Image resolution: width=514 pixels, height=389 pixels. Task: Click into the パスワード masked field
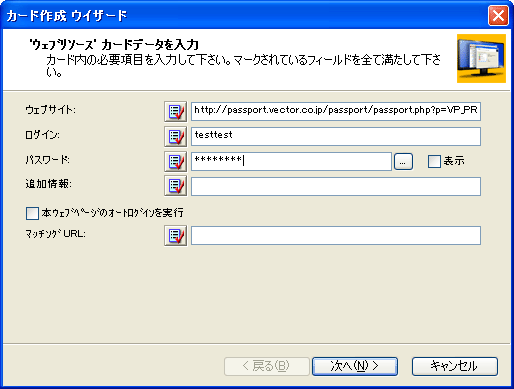291,161
